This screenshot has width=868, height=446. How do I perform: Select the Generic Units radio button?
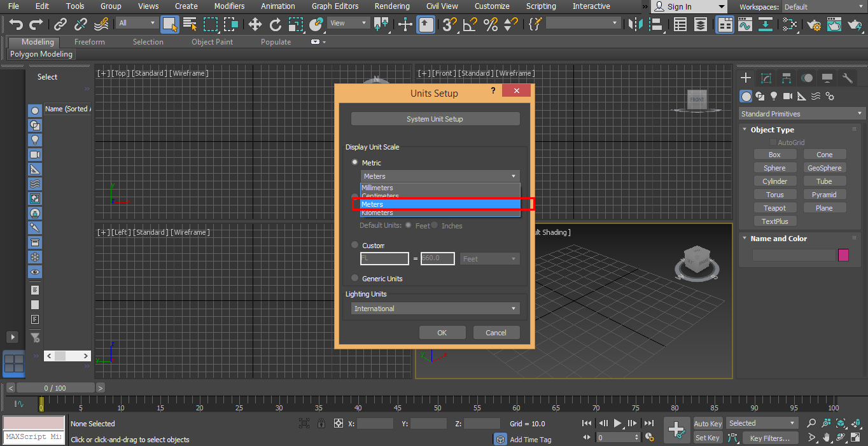click(x=355, y=278)
